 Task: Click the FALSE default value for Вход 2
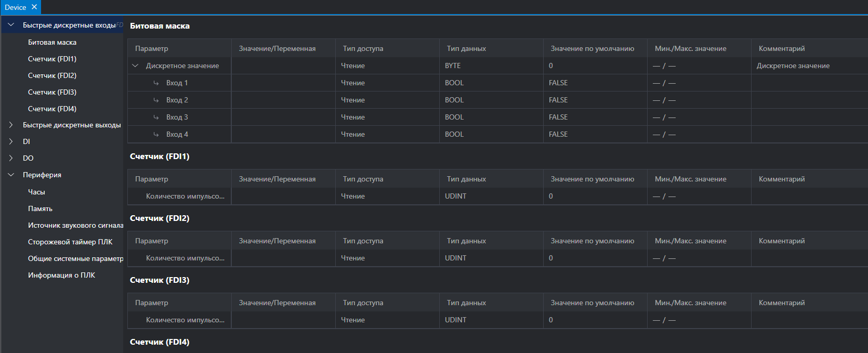point(558,100)
